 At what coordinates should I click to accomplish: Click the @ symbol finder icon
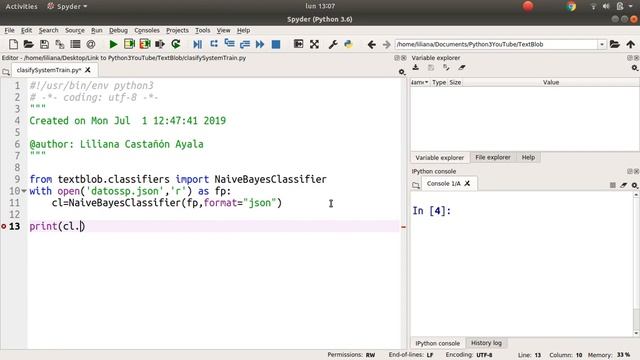91,44
